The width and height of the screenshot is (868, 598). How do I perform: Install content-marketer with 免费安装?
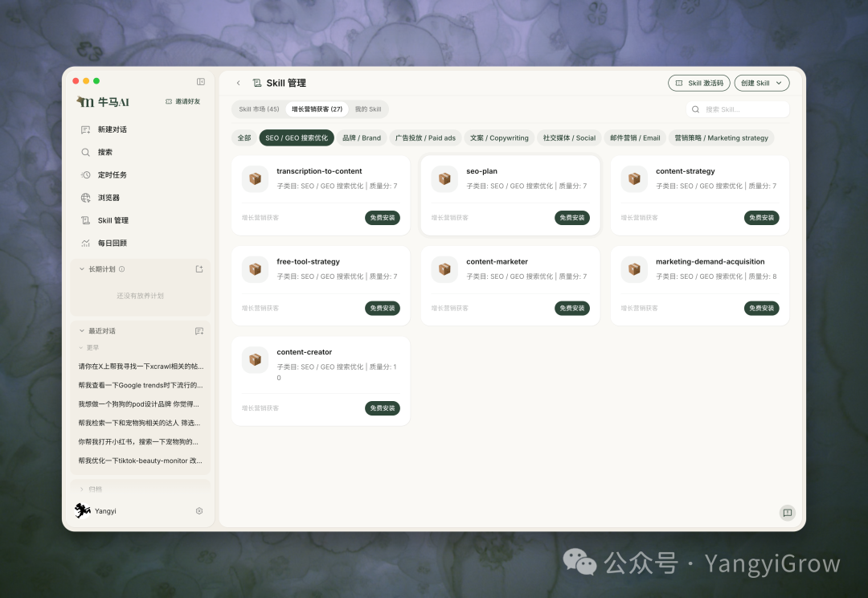coord(572,308)
